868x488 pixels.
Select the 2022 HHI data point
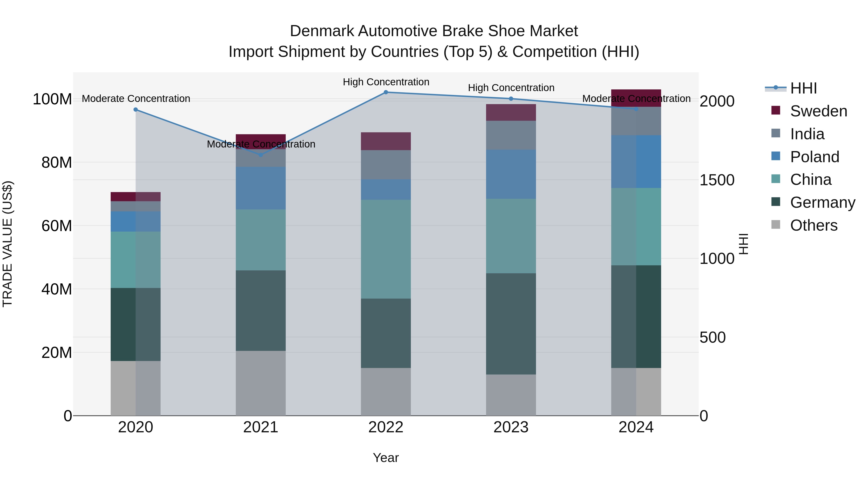[x=386, y=92]
